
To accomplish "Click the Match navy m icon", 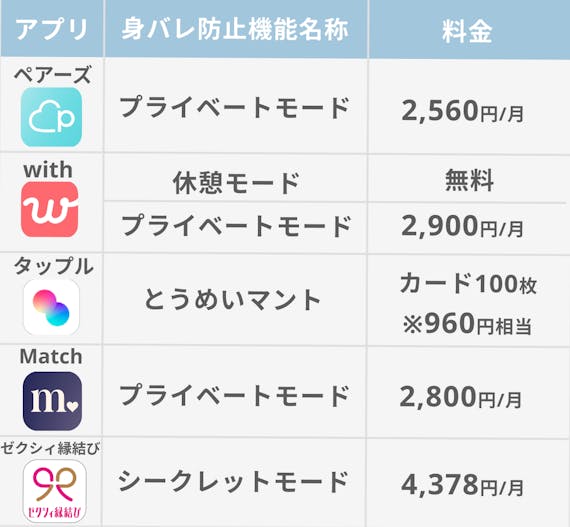I will coord(52,401).
